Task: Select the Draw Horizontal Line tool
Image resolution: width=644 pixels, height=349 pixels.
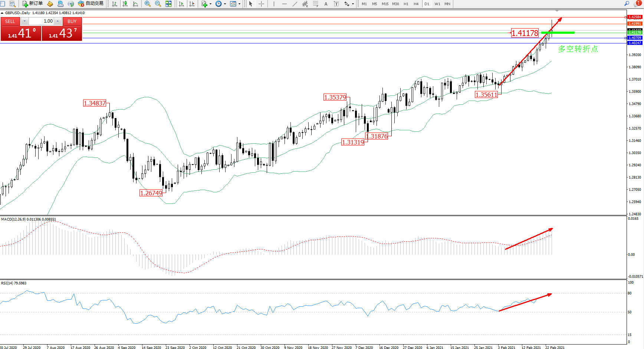Action: click(285, 4)
